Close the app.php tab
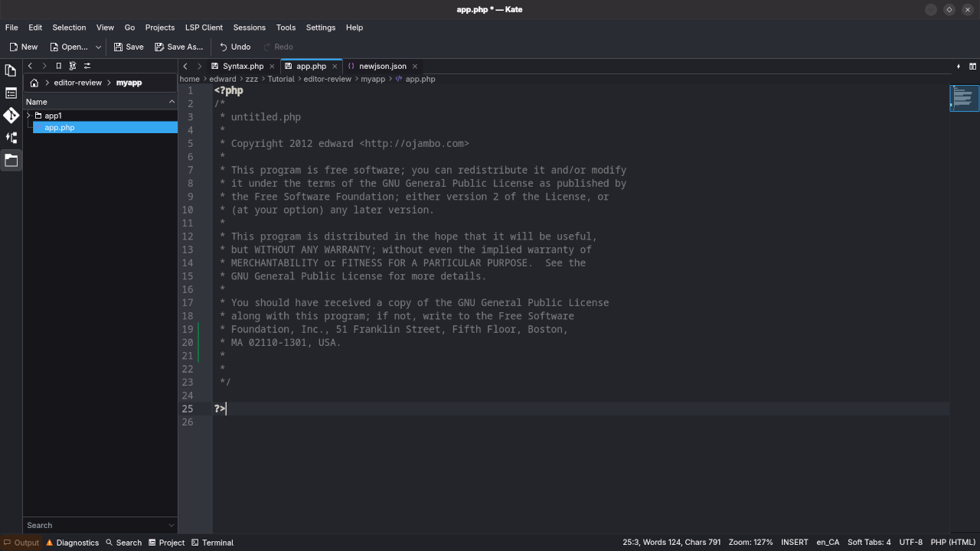Viewport: 980px width, 551px height. coord(335,67)
